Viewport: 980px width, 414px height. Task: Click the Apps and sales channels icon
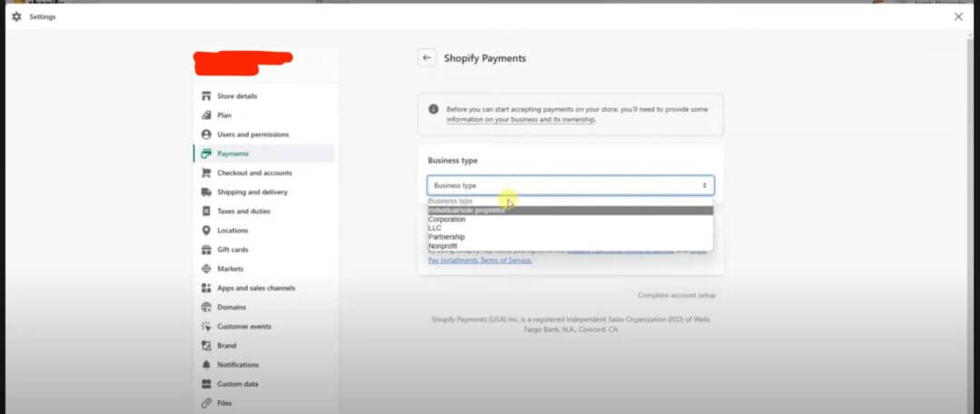tap(206, 289)
